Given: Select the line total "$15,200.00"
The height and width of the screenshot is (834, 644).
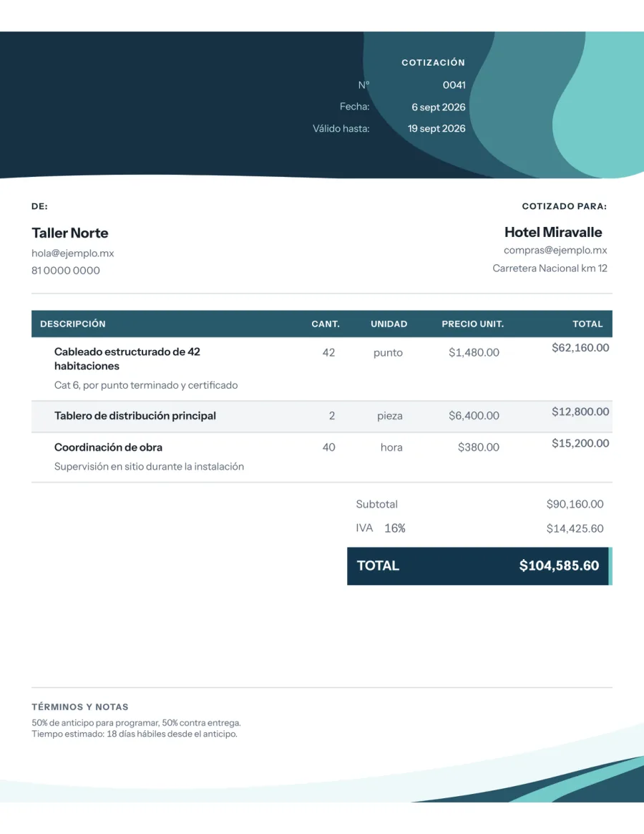Looking at the screenshot, I should tap(580, 444).
